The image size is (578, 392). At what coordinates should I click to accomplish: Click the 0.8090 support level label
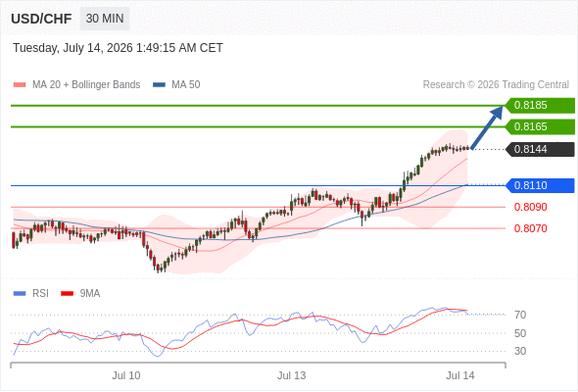(x=530, y=207)
